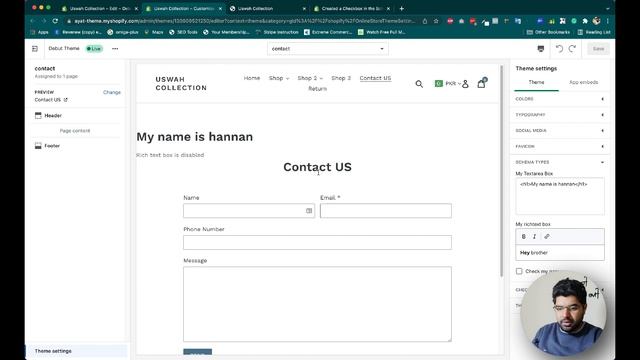Collapse the Schema Types section
The width and height of the screenshot is (640, 360).
click(x=560, y=162)
